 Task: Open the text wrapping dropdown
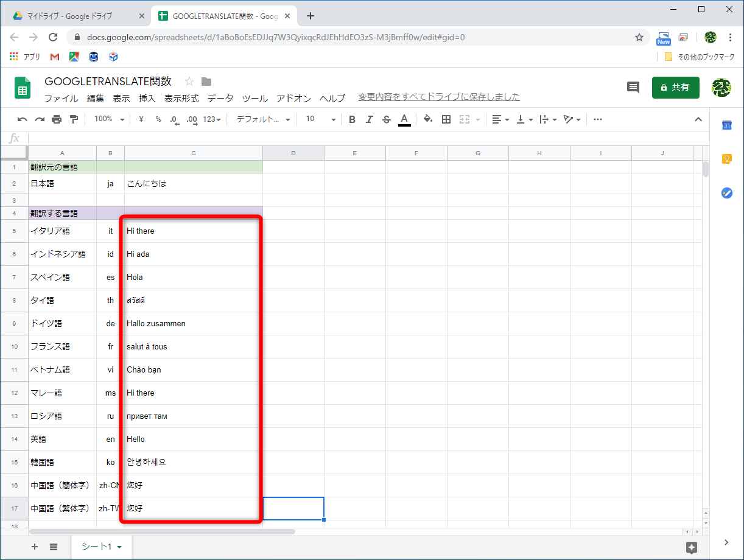[548, 119]
